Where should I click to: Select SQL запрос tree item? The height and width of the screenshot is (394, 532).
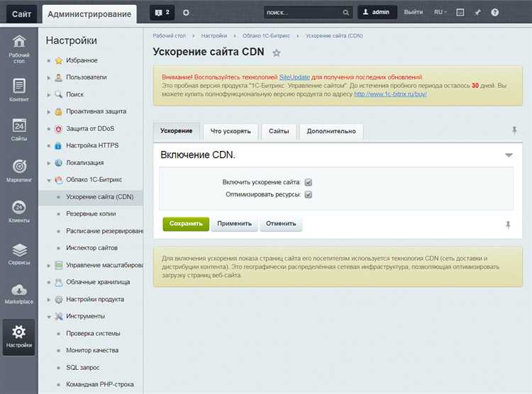(x=82, y=368)
